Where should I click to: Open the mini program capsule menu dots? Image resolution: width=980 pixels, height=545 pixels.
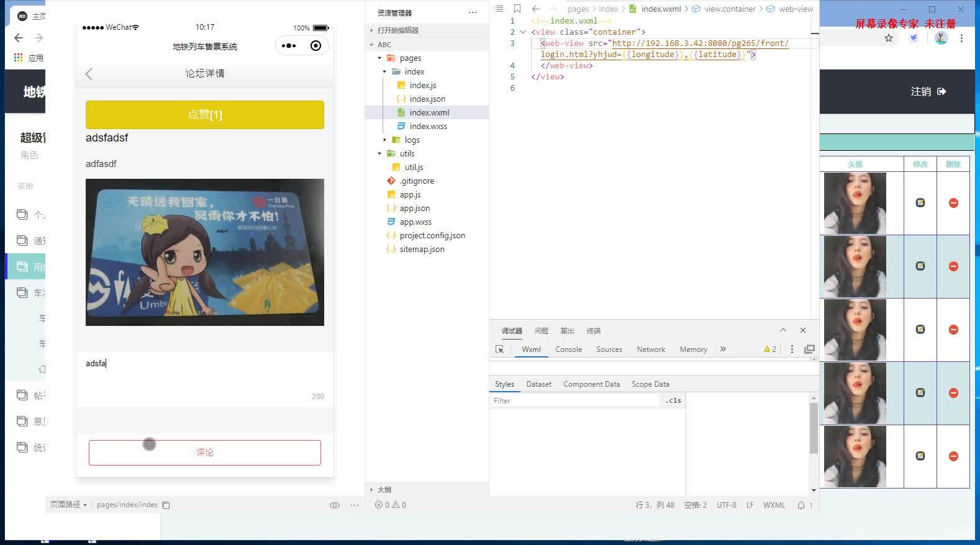289,45
